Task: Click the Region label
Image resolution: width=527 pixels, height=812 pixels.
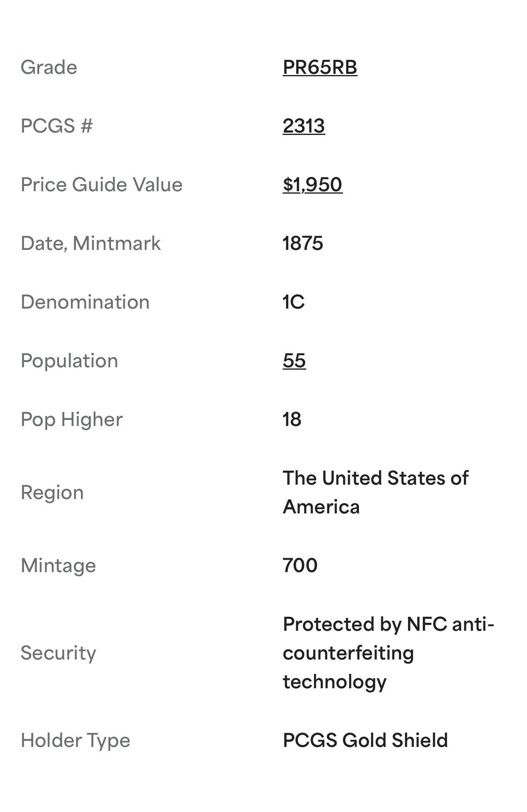Action: coord(52,493)
